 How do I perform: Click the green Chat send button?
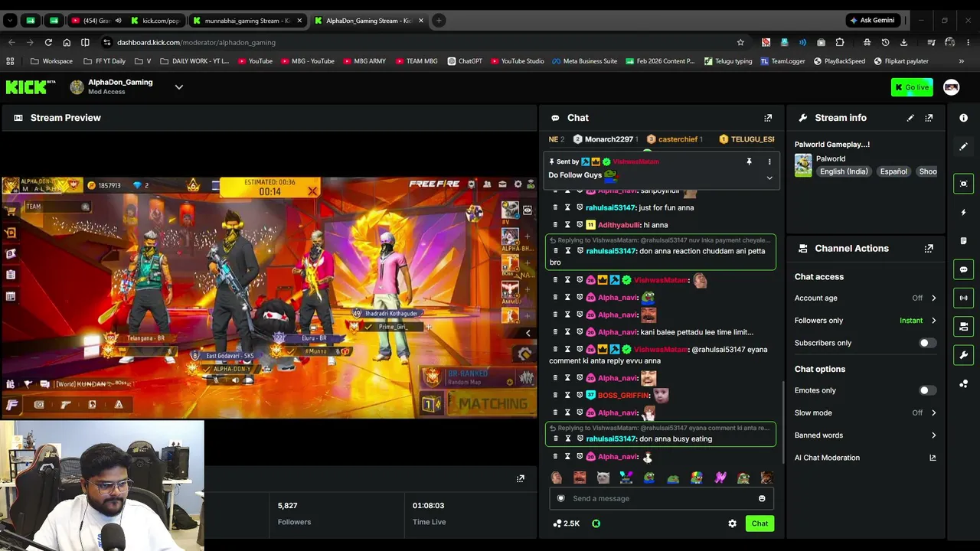(759, 523)
